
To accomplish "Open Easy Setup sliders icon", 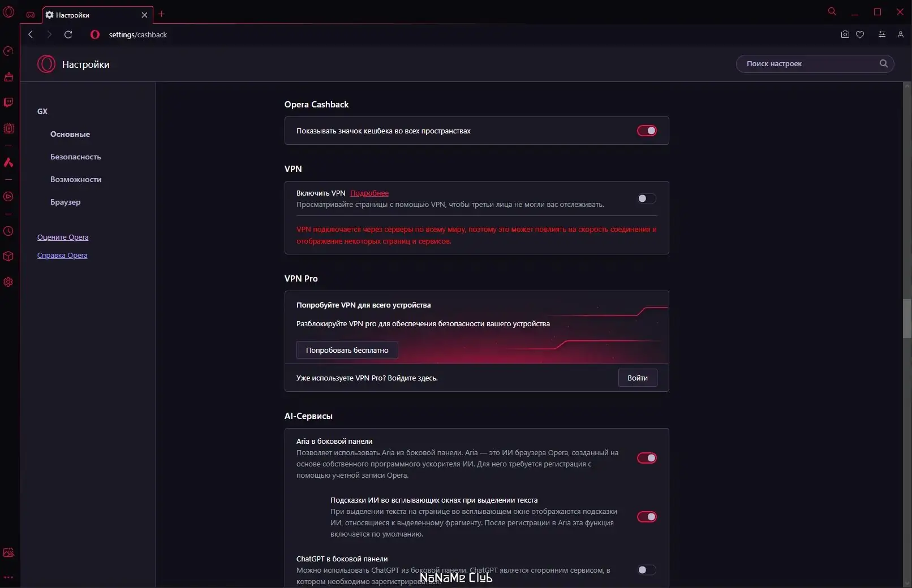I will pyautogui.click(x=881, y=34).
